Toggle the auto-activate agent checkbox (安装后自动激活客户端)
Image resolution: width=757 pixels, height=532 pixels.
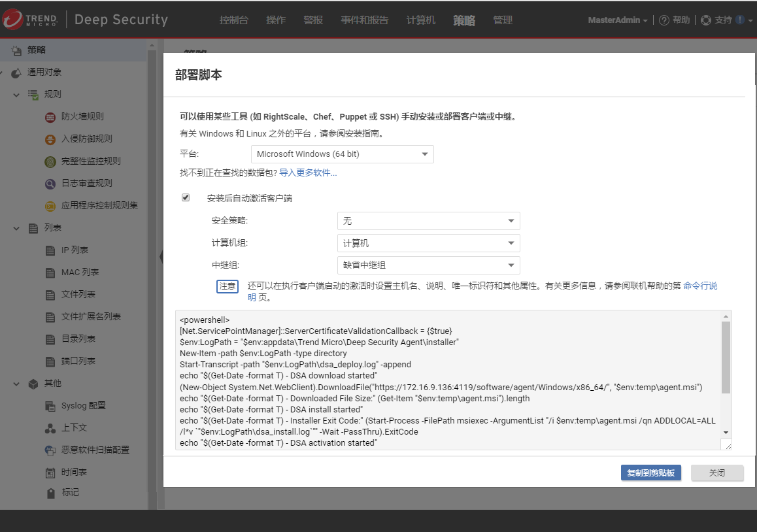pos(186,197)
